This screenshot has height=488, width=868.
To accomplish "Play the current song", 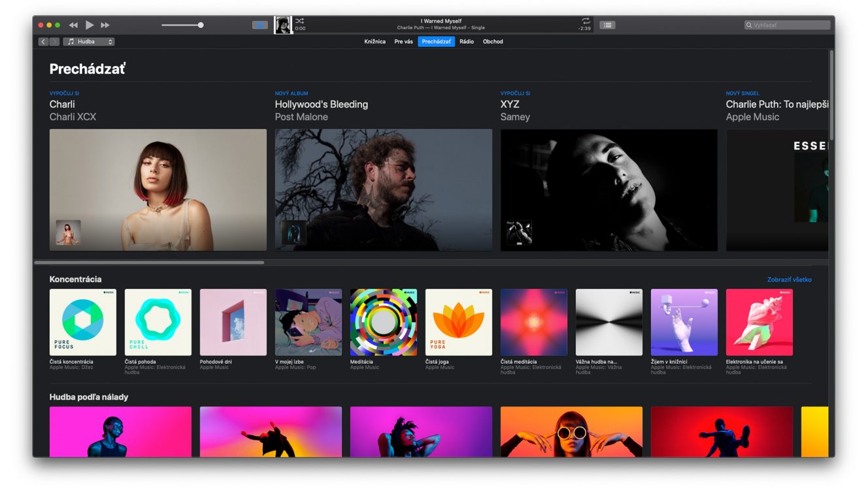I will pos(90,25).
